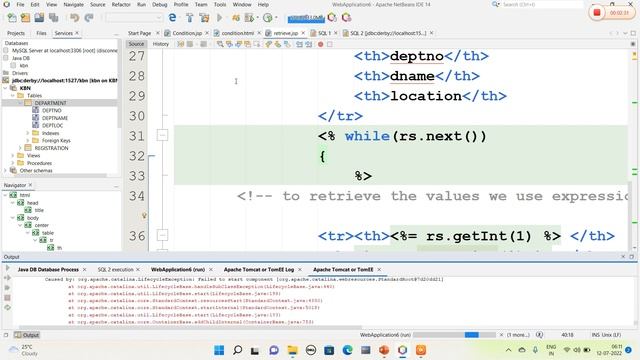Expand the Procedures folder
640x360 pixels.
(x=13, y=163)
